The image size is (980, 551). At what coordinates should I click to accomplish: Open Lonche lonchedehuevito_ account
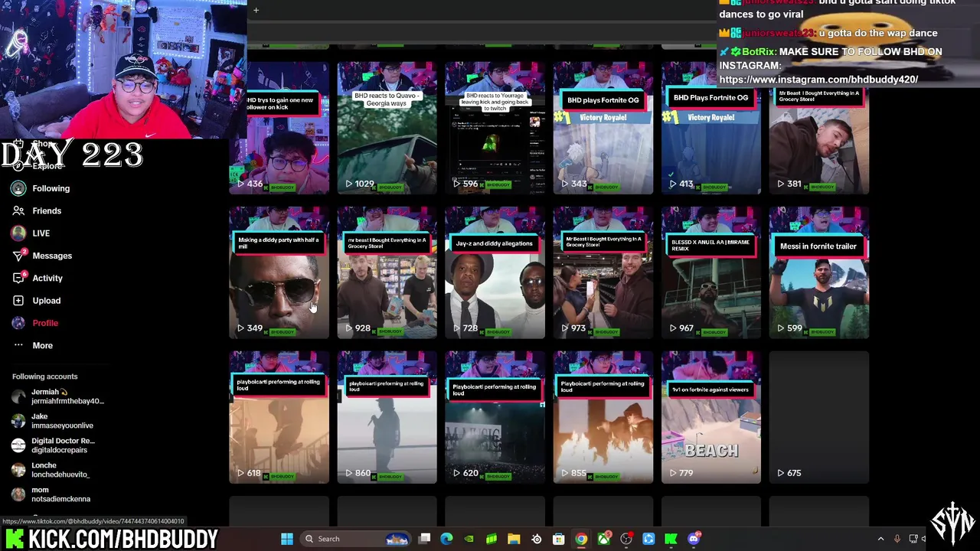click(x=51, y=470)
